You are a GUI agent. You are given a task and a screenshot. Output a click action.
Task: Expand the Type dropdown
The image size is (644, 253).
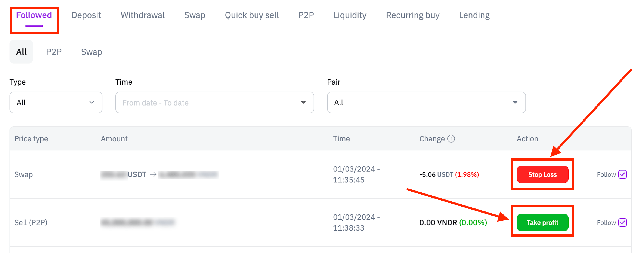click(x=56, y=102)
